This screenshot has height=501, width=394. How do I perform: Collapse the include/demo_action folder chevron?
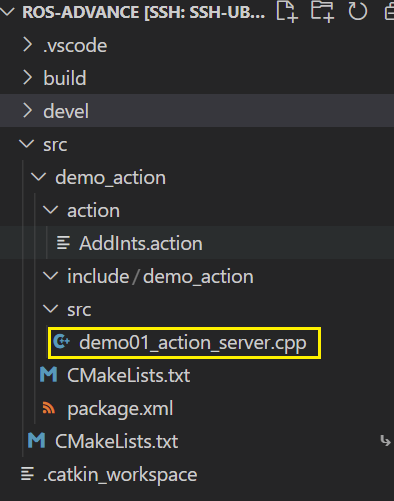point(51,276)
